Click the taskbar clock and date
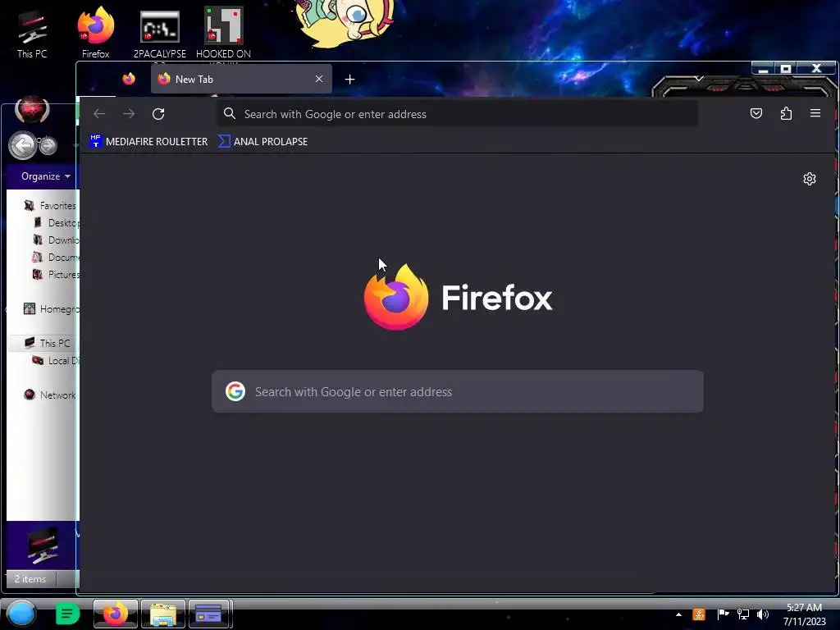The height and width of the screenshot is (630, 840). (804, 614)
